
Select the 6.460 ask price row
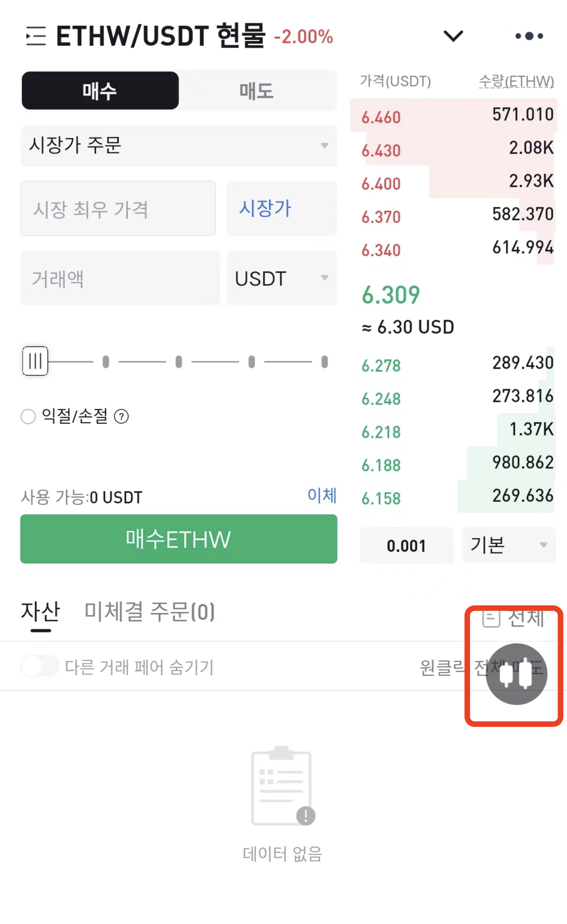(453, 116)
